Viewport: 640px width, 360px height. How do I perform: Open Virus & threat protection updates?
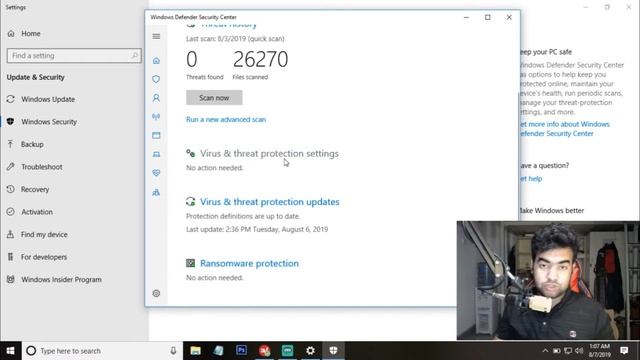[269, 202]
